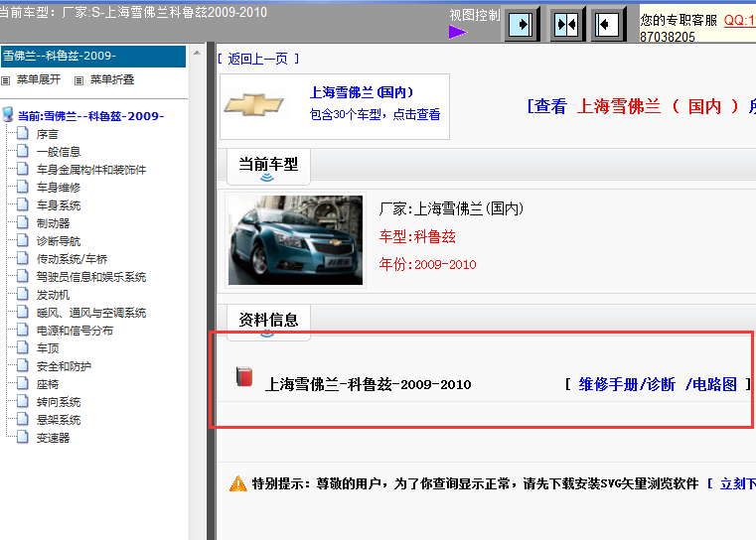Click the red book icon beside 上海雪佛兰-科鲁兹-2009-2010

click(244, 376)
